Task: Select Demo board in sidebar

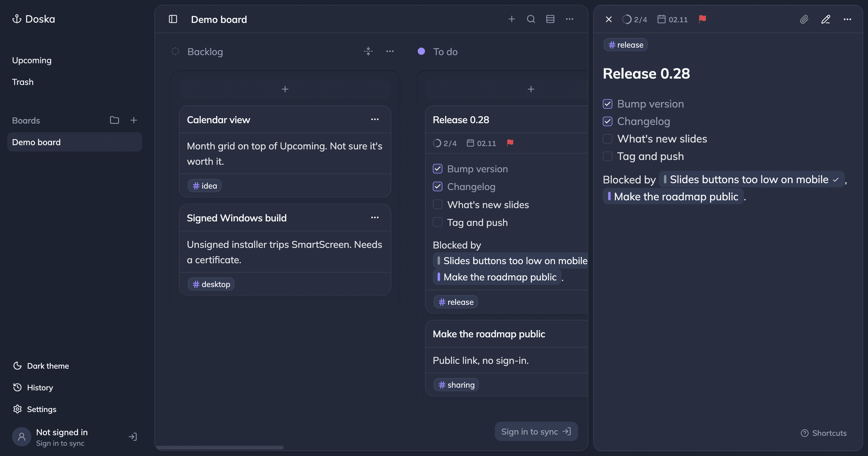Action: click(74, 142)
